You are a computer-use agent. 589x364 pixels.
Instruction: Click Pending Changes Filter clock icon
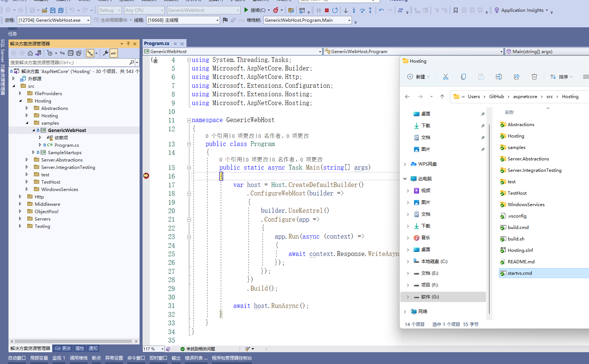click(50, 53)
